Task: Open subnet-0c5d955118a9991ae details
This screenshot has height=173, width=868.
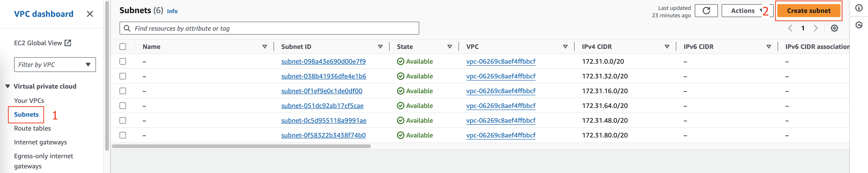Action: (x=324, y=121)
